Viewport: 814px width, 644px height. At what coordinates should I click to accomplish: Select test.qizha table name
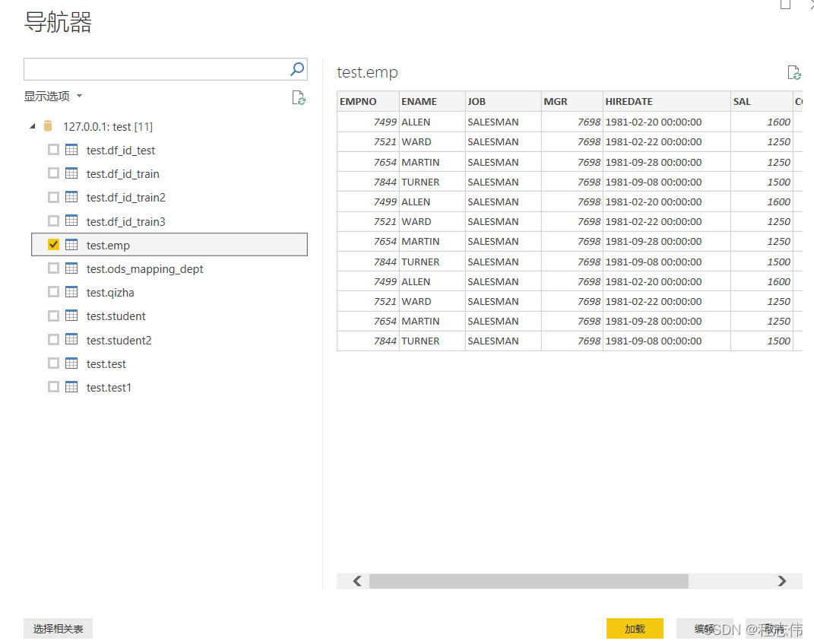[110, 293]
